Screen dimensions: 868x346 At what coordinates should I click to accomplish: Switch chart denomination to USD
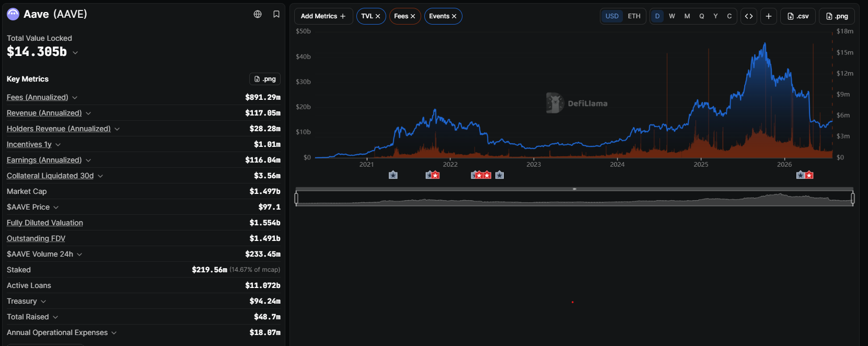(612, 16)
